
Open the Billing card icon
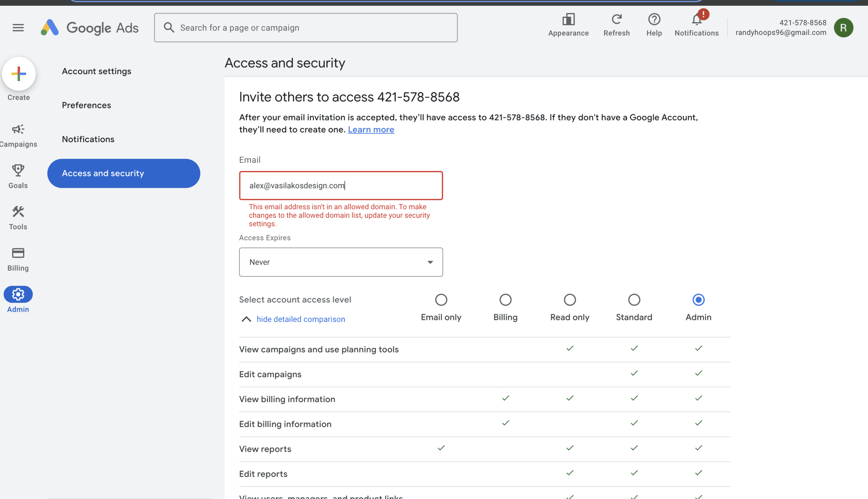click(x=18, y=253)
